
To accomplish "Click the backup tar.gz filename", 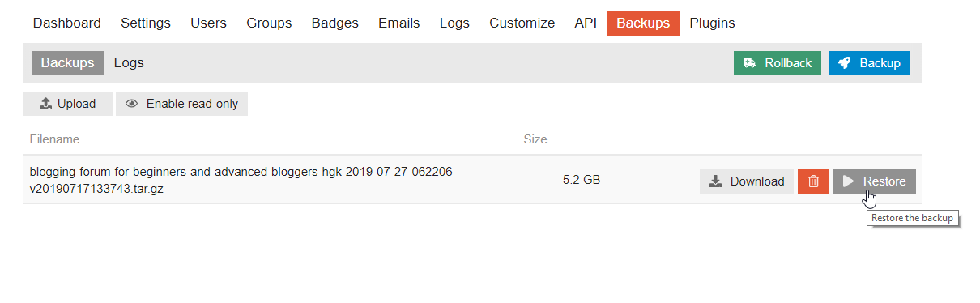I will point(243,180).
